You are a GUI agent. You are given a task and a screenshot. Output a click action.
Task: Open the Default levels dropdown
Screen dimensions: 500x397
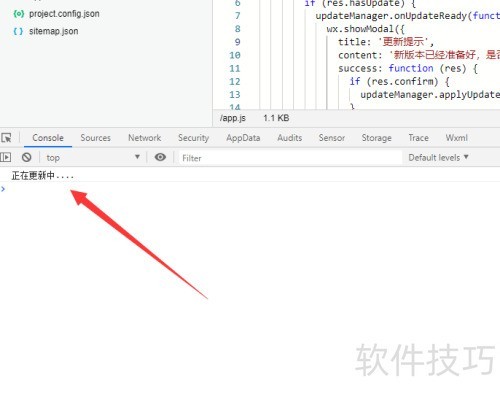click(438, 157)
